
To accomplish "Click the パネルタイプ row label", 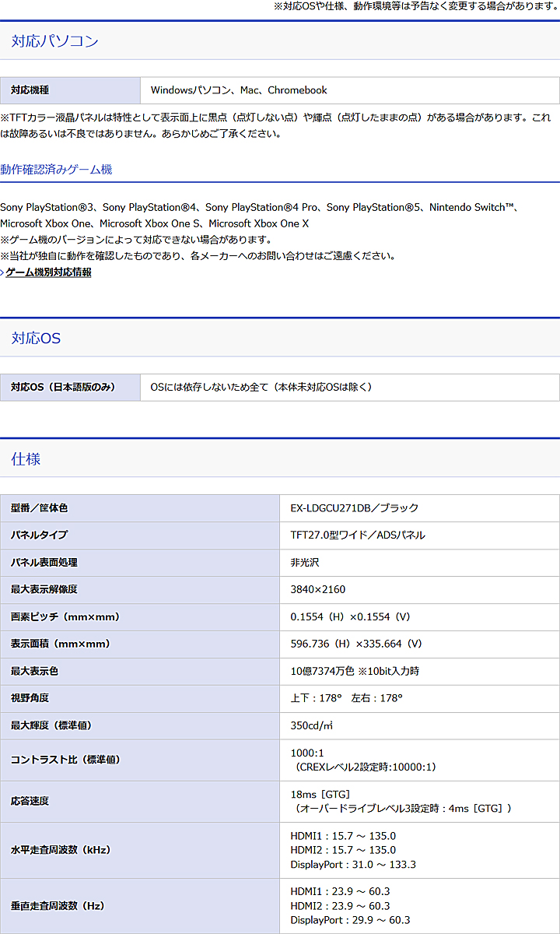I will pyautogui.click(x=140, y=535).
